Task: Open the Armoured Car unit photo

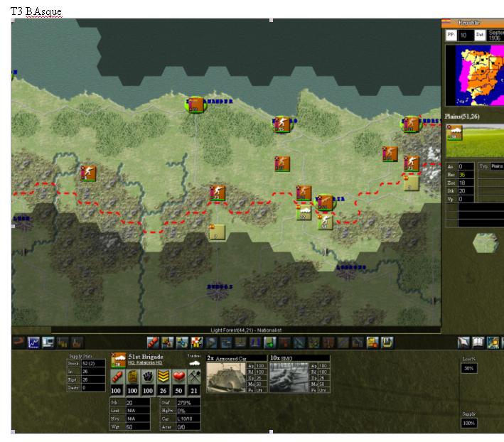Action: 225,378
